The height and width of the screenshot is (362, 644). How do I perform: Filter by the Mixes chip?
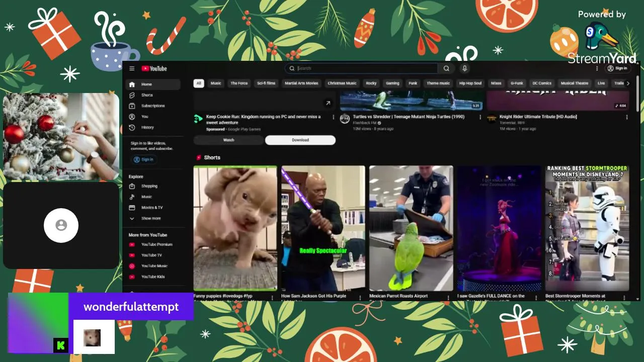[x=496, y=83]
